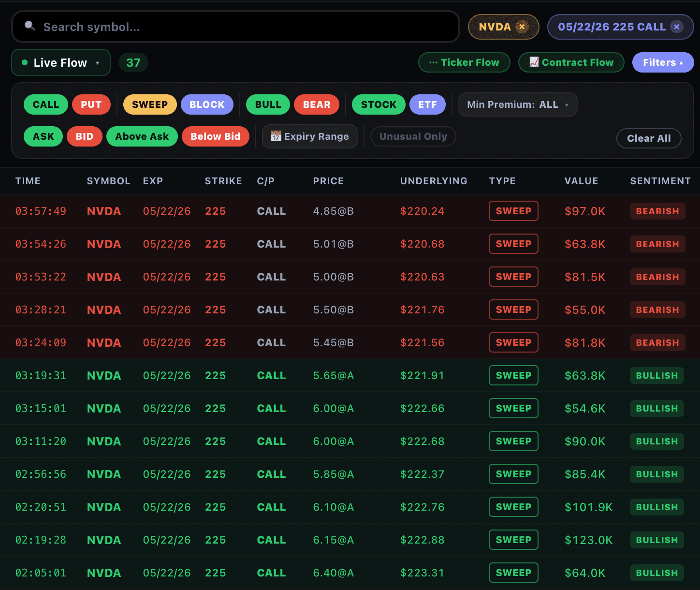The height and width of the screenshot is (590, 700).
Task: Click SWEEP badge in the 03:11:20 row
Action: click(513, 441)
